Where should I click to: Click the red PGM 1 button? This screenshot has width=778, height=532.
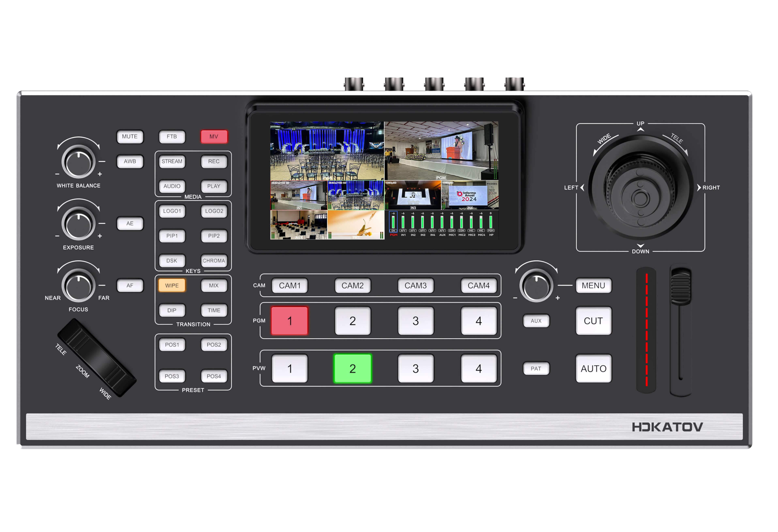pyautogui.click(x=290, y=321)
